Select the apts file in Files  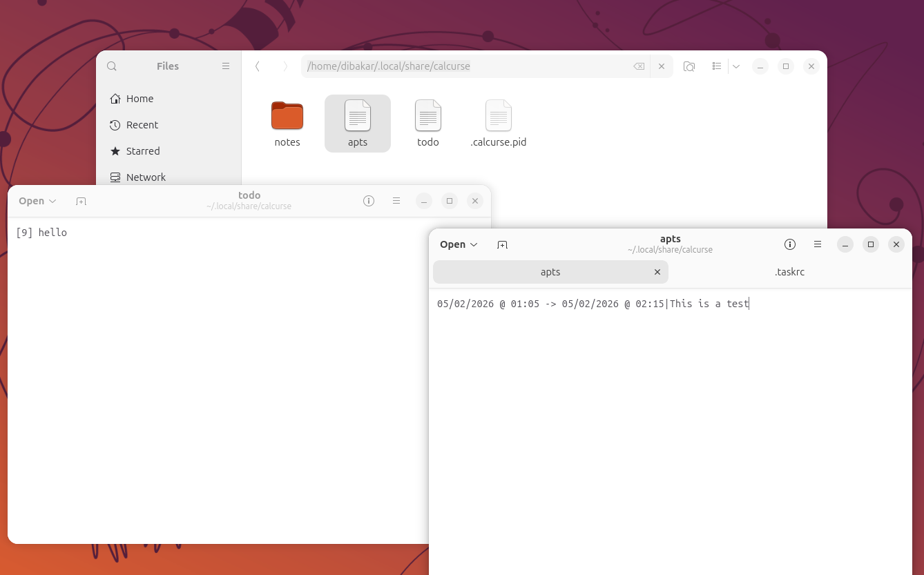click(x=358, y=124)
